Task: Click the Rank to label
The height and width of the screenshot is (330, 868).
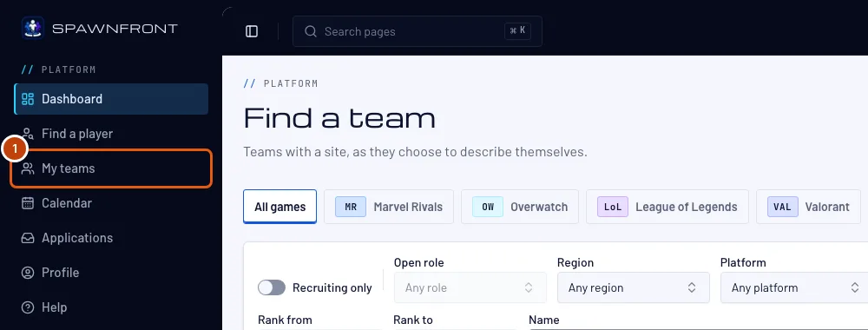Action: pyautogui.click(x=413, y=320)
